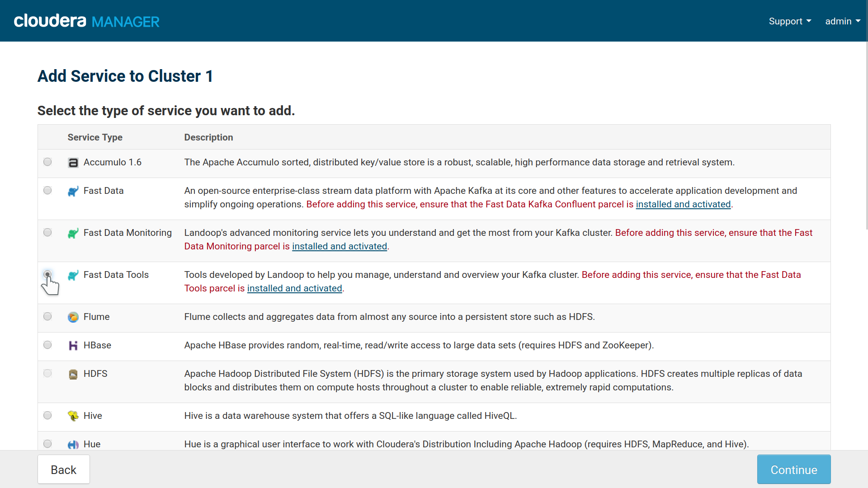This screenshot has height=488, width=868.
Task: Select the Hue radio button
Action: (47, 444)
